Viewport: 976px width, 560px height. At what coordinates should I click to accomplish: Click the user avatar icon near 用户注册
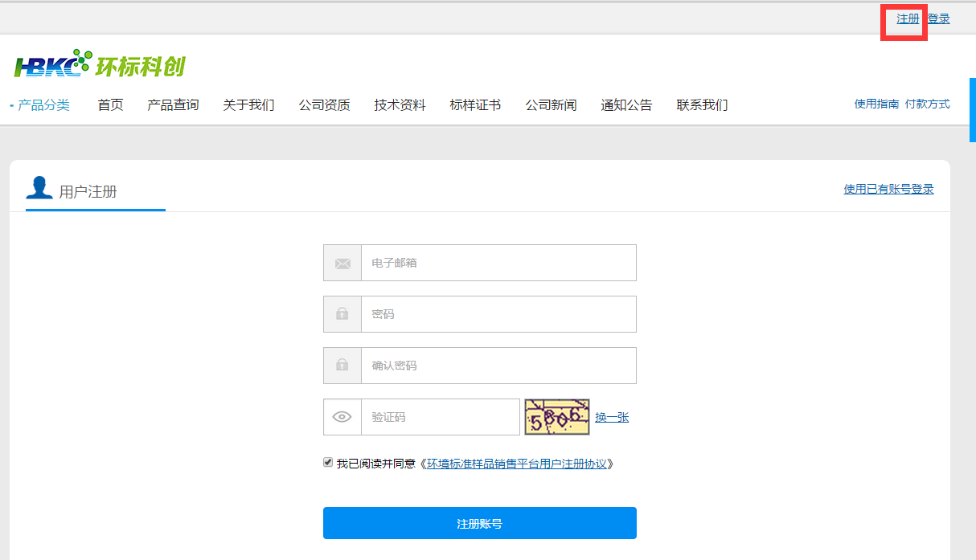(39, 188)
